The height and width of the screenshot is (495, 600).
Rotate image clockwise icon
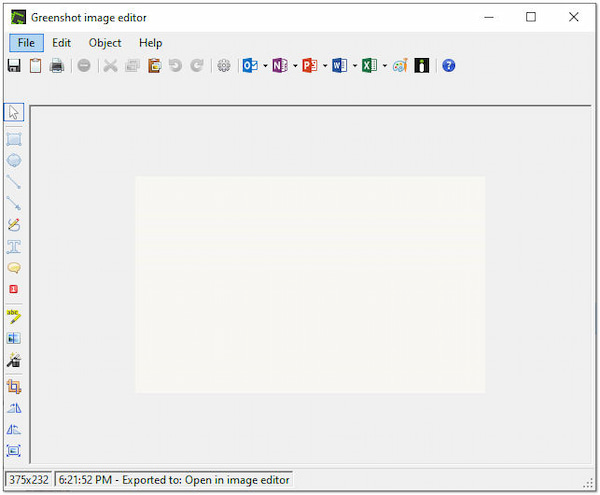tap(14, 408)
